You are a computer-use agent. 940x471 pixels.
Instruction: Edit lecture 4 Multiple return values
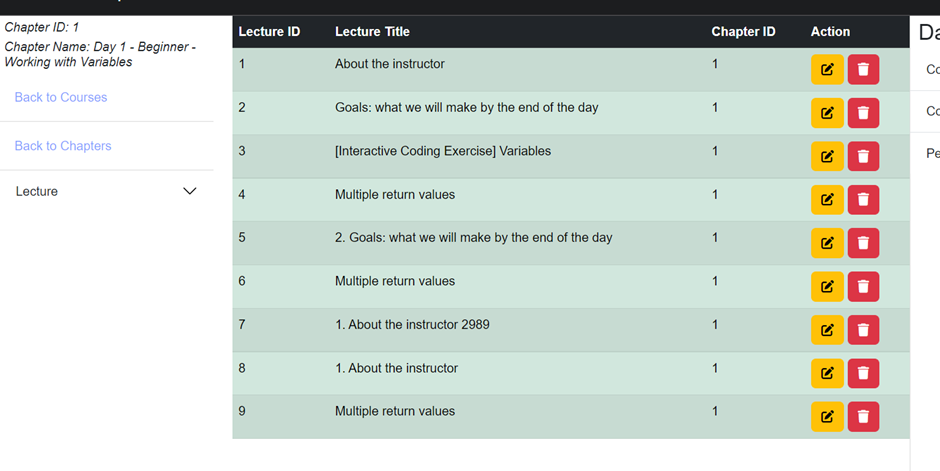tap(827, 200)
